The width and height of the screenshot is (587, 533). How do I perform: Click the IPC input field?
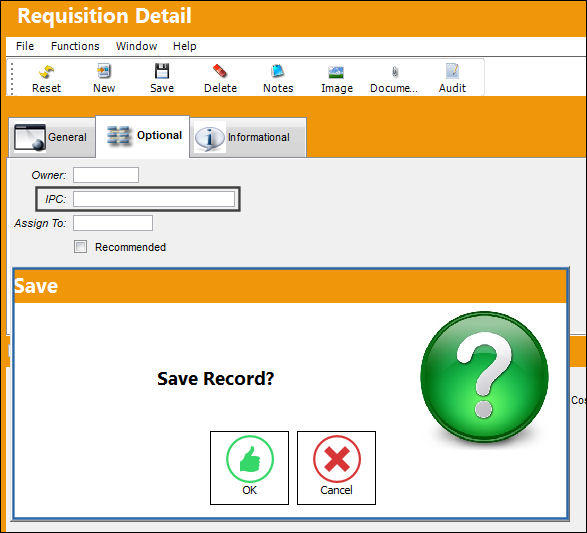tap(154, 199)
